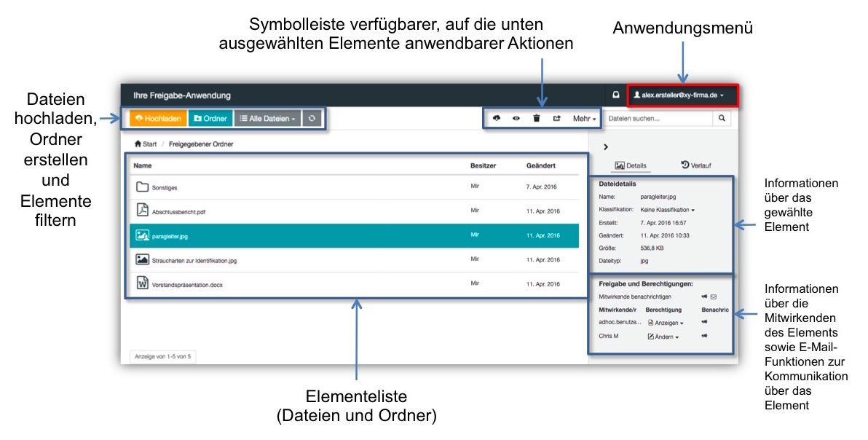This screenshot has height=440, width=868.
Task: Open the Mehr actions dropdown
Action: point(585,119)
